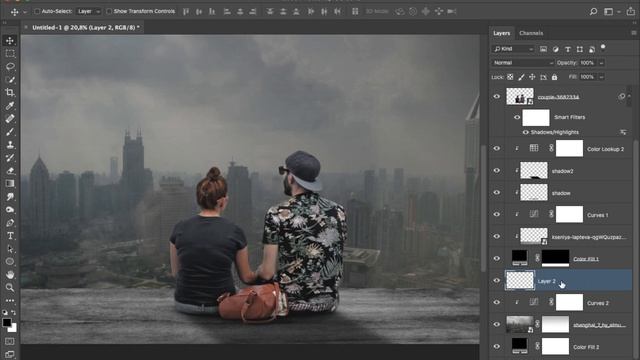Click the Opacity 100% value field
Viewport: 640px width, 360px height.
[x=588, y=63]
